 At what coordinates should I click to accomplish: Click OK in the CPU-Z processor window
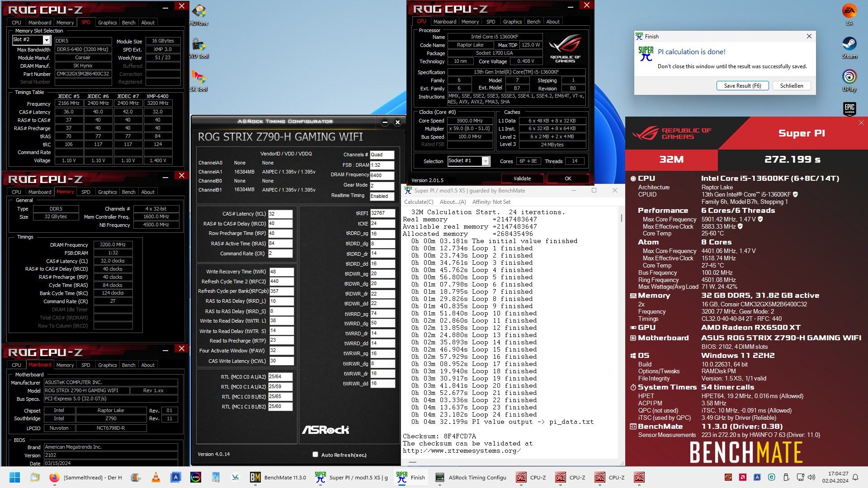[568, 178]
